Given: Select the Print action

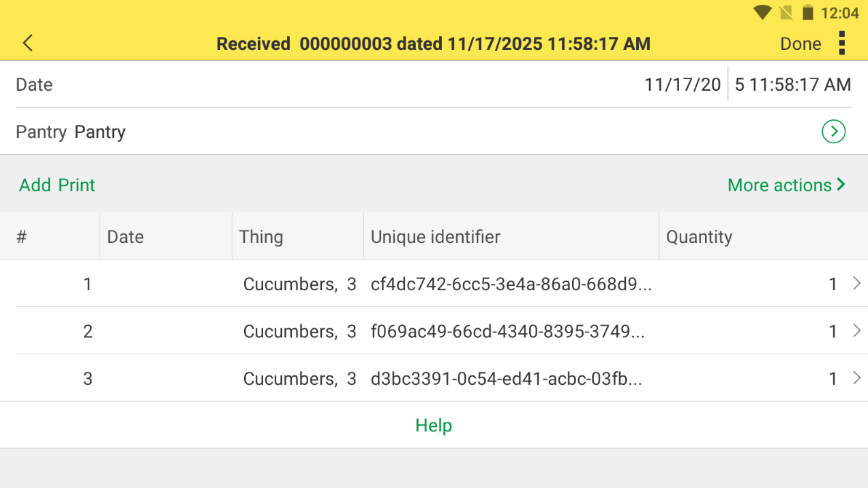Looking at the screenshot, I should point(78,184).
